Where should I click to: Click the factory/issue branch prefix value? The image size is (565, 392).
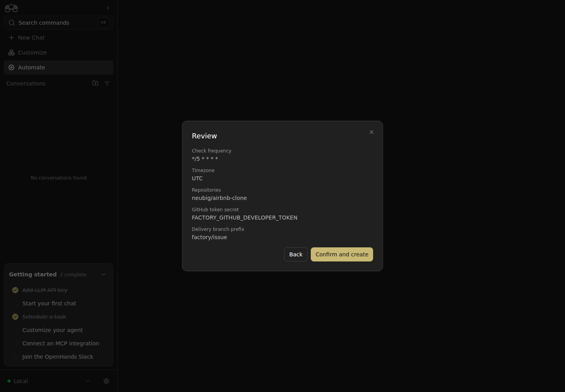click(x=210, y=237)
